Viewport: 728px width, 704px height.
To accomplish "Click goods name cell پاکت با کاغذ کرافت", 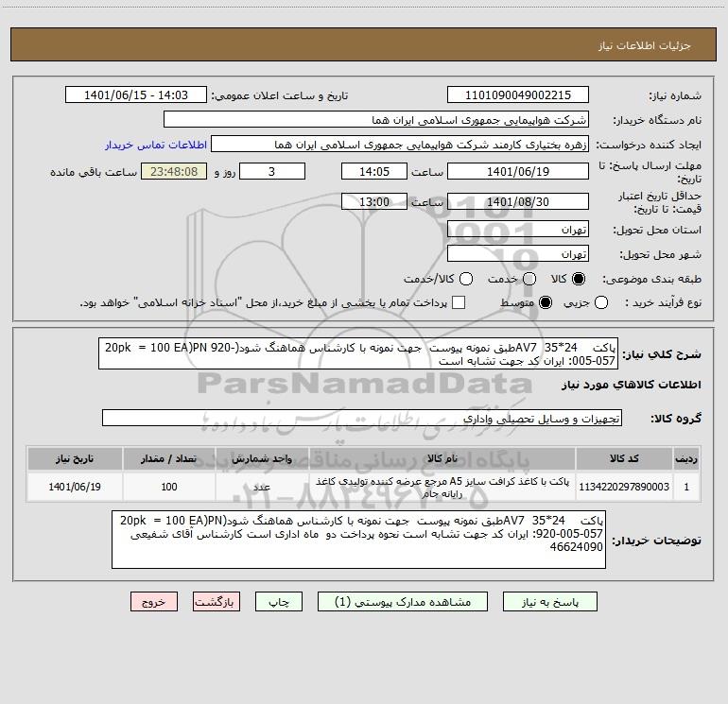I will [x=442, y=487].
